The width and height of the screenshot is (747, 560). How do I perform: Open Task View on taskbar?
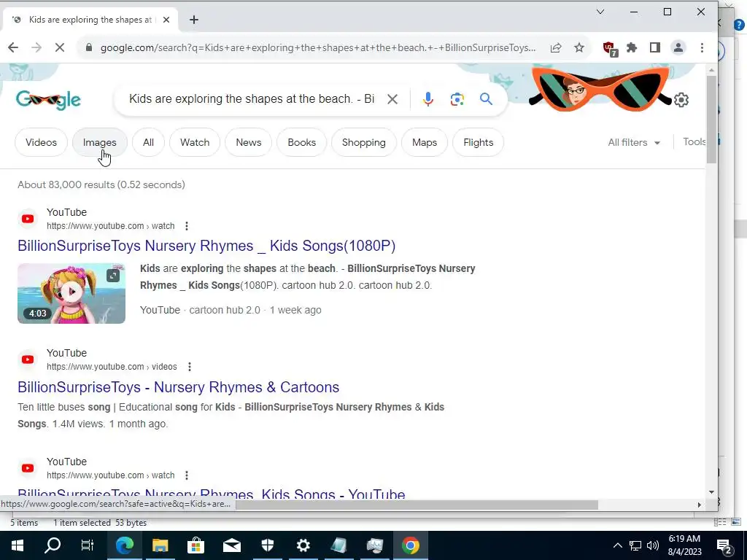point(88,545)
